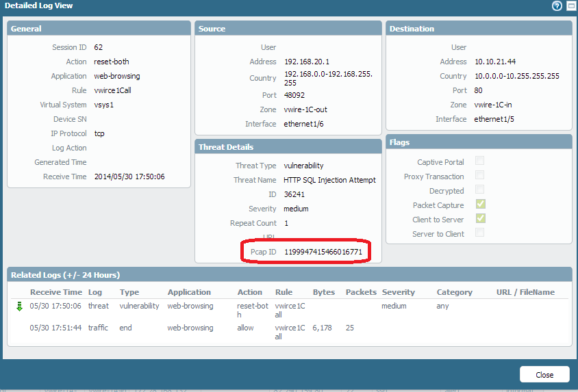Screen dimensions: 578x392
Task: Click the Log column header
Action: [x=95, y=292]
